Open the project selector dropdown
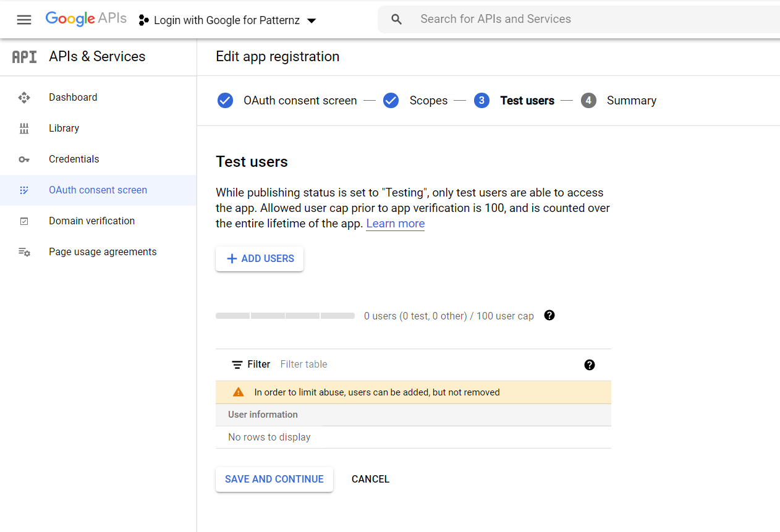This screenshot has height=532, width=780. click(x=227, y=20)
